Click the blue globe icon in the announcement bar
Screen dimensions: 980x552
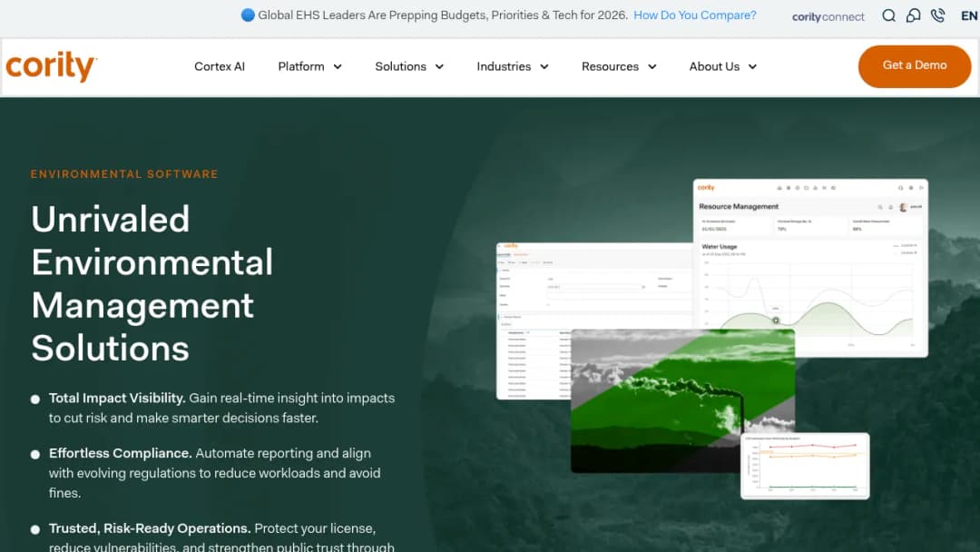pyautogui.click(x=248, y=15)
